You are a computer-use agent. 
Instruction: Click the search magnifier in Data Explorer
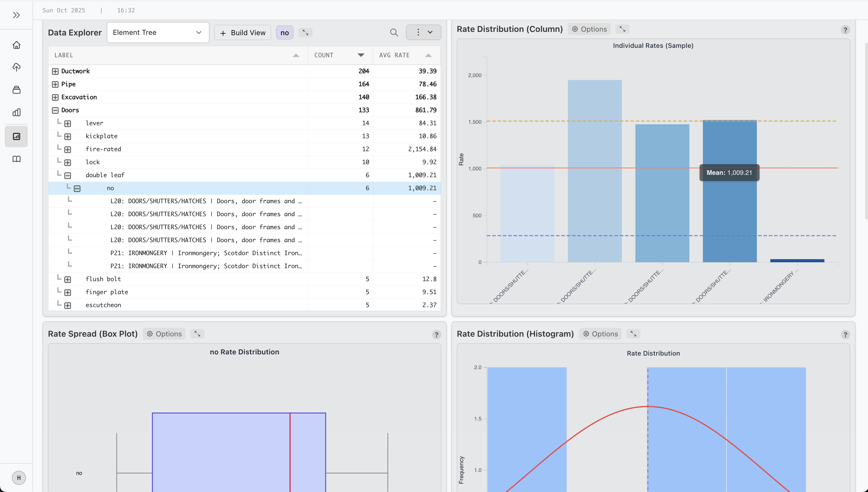394,32
